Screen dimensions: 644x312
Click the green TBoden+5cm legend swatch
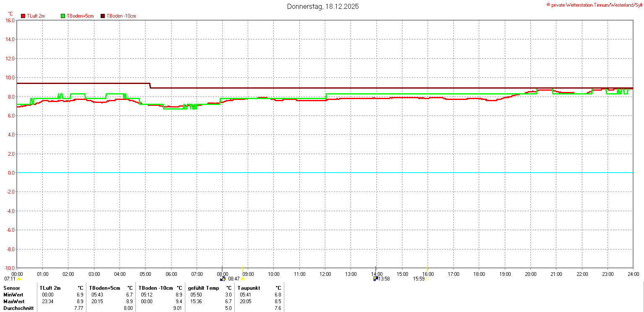(x=63, y=16)
